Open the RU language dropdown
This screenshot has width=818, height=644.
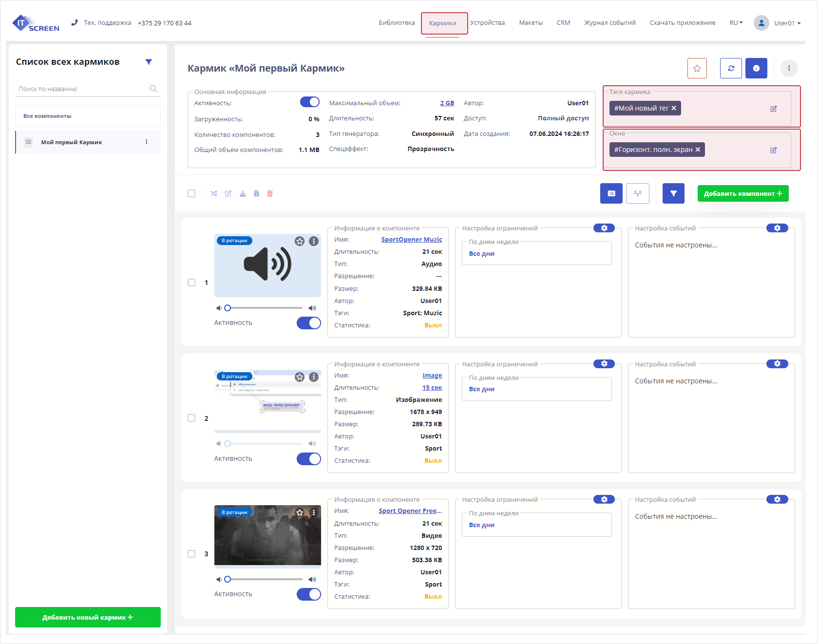[736, 23]
